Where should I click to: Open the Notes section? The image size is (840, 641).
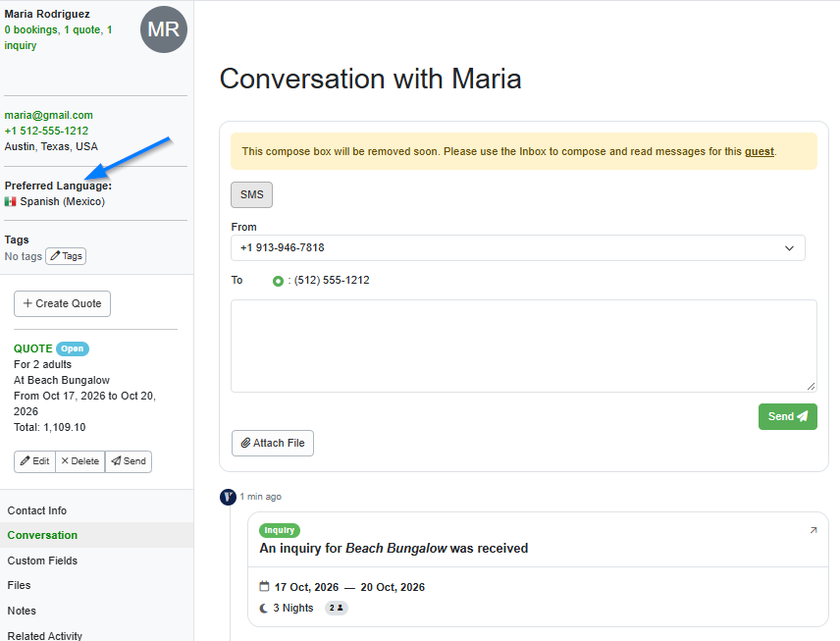coord(22,611)
